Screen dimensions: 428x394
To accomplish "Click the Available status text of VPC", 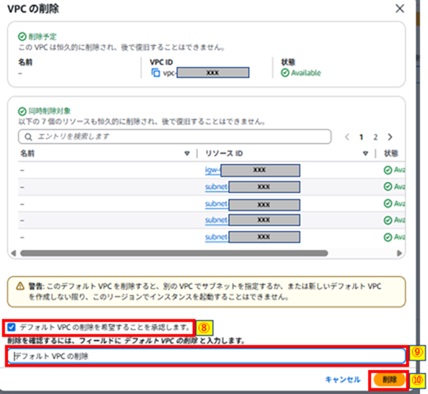I will tap(306, 73).
